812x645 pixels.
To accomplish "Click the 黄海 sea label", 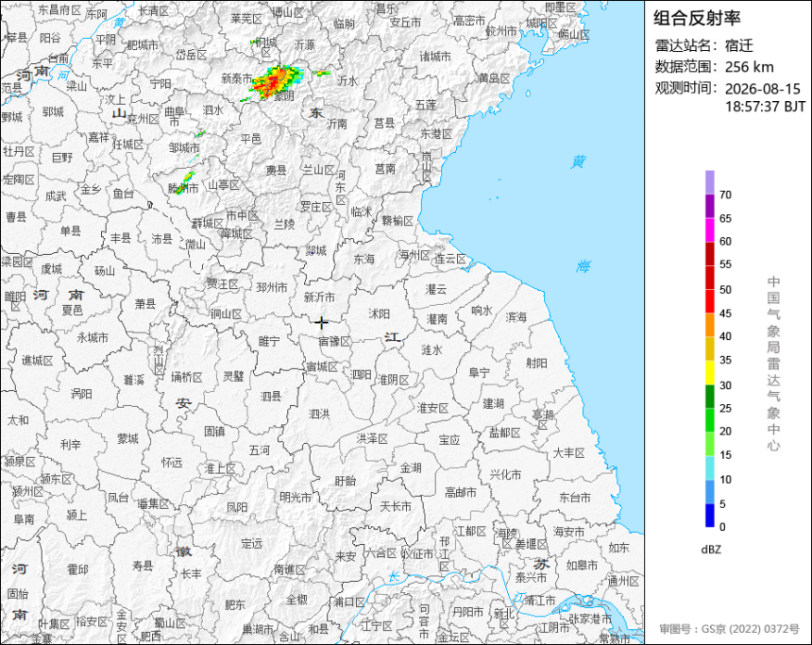I will point(581,214).
